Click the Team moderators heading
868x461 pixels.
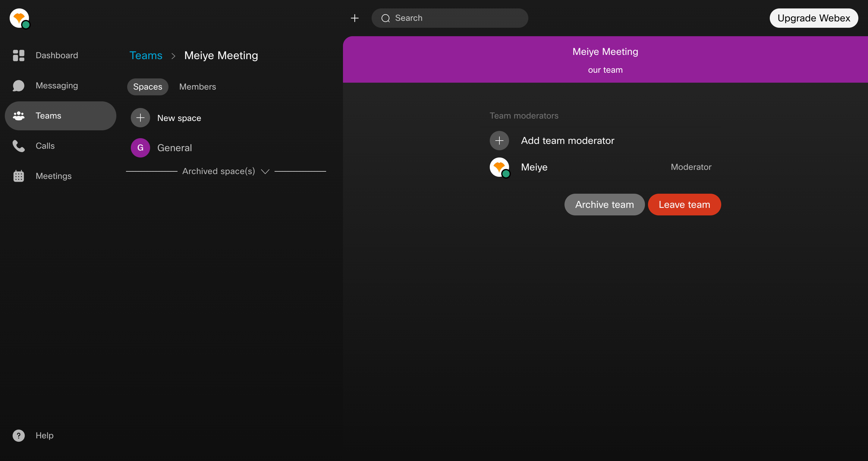[524, 116]
